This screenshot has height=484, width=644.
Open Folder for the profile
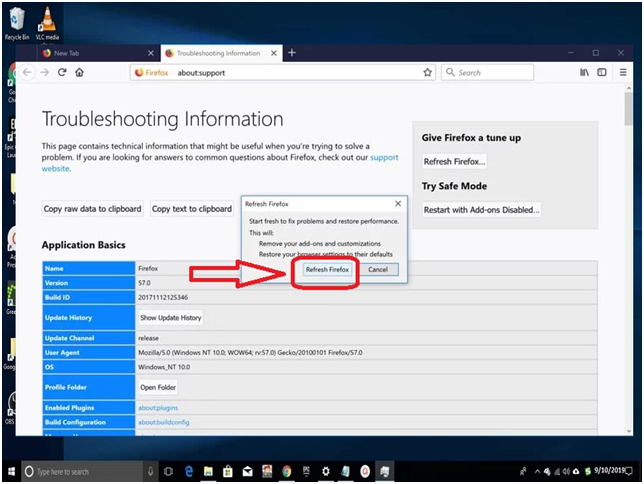click(x=158, y=387)
